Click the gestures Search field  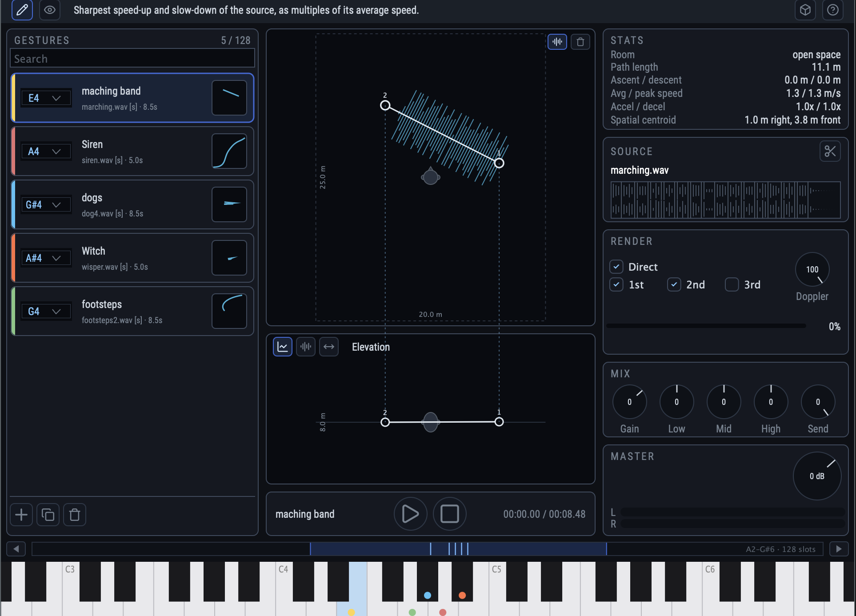[132, 58]
